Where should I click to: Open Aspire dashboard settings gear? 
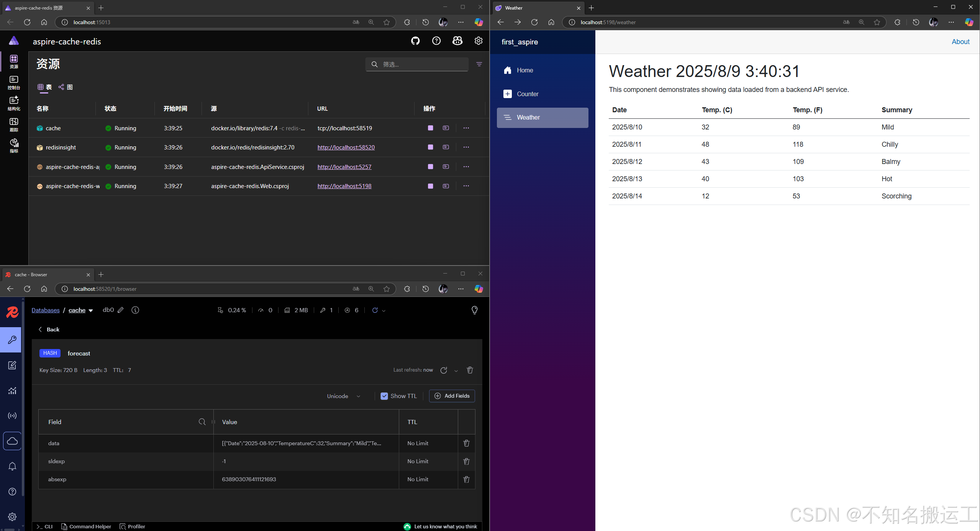(x=479, y=41)
